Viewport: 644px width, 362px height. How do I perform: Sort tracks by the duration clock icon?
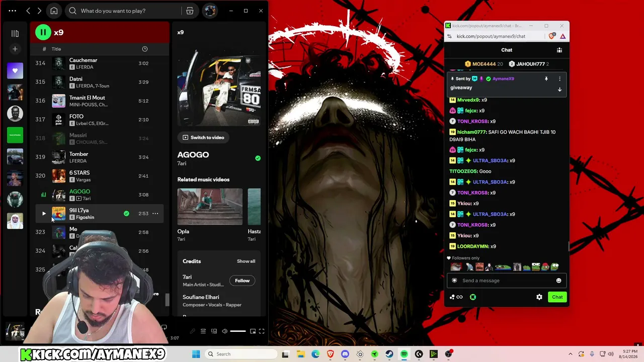(x=145, y=49)
